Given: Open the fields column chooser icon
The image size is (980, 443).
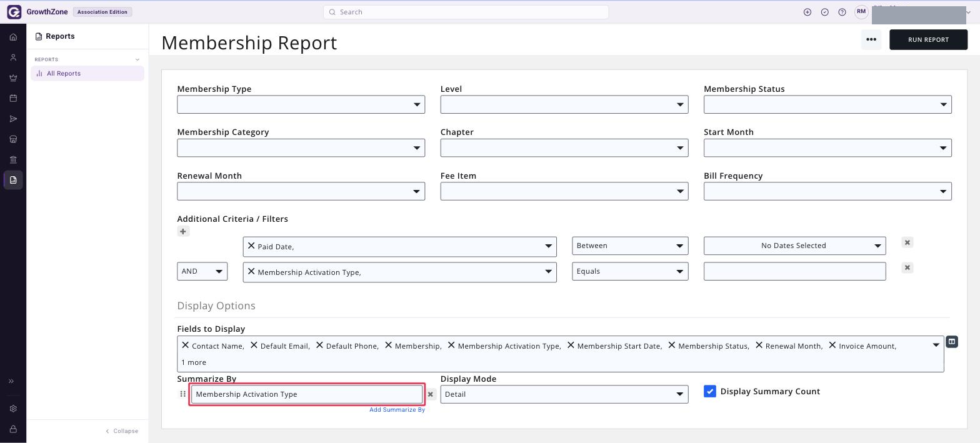Looking at the screenshot, I should (952, 342).
